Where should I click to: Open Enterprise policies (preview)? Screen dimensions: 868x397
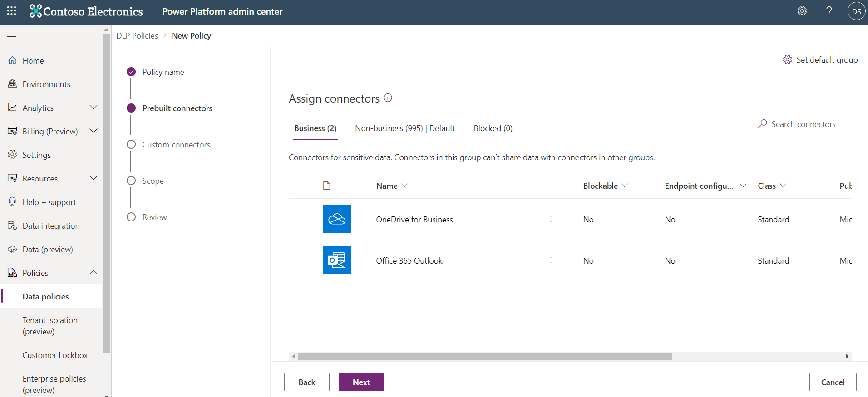pyautogui.click(x=54, y=384)
